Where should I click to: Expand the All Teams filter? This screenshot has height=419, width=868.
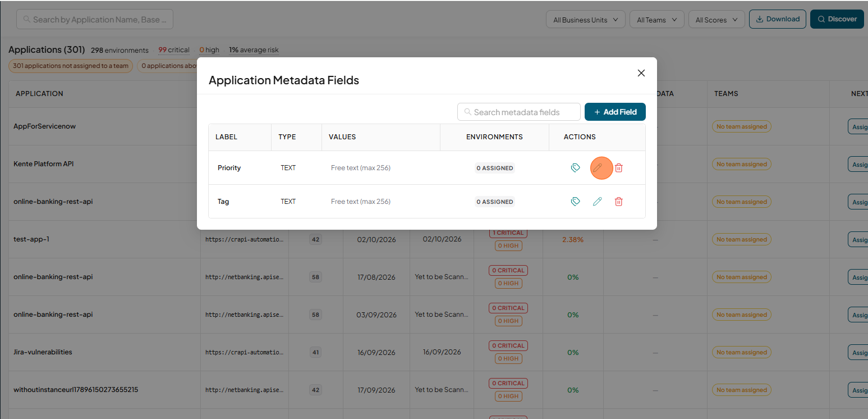coord(657,20)
